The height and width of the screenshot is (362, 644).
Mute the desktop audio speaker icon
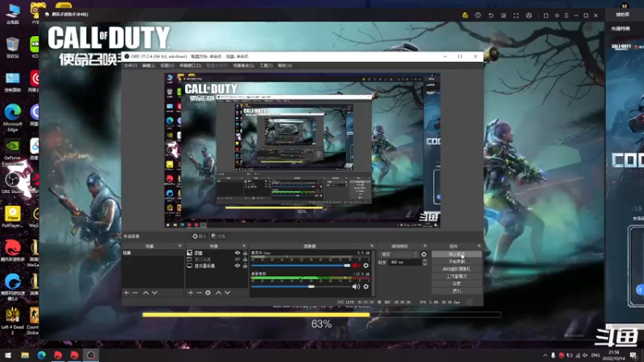tap(356, 286)
